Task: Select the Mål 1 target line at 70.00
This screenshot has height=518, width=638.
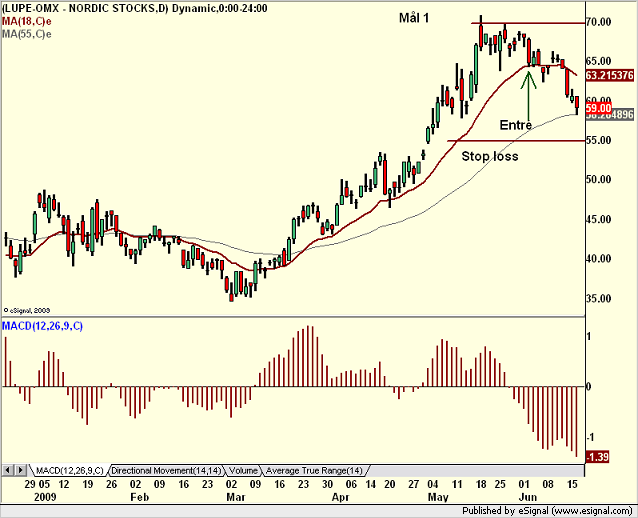Action: tap(528, 23)
